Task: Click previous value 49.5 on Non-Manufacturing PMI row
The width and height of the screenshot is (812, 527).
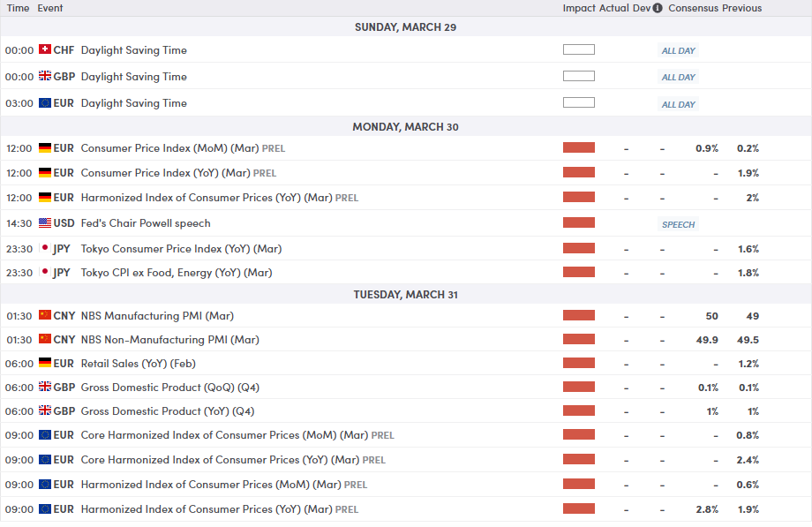Action: point(748,340)
